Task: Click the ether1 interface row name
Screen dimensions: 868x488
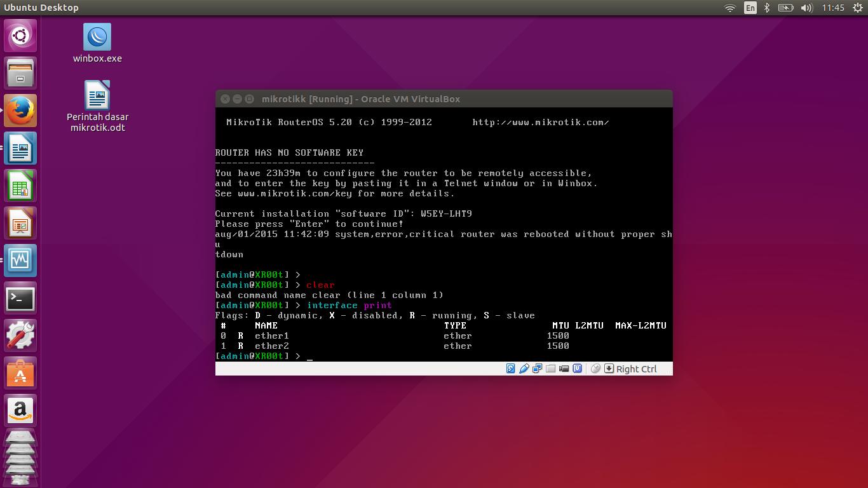Action: coord(272,335)
